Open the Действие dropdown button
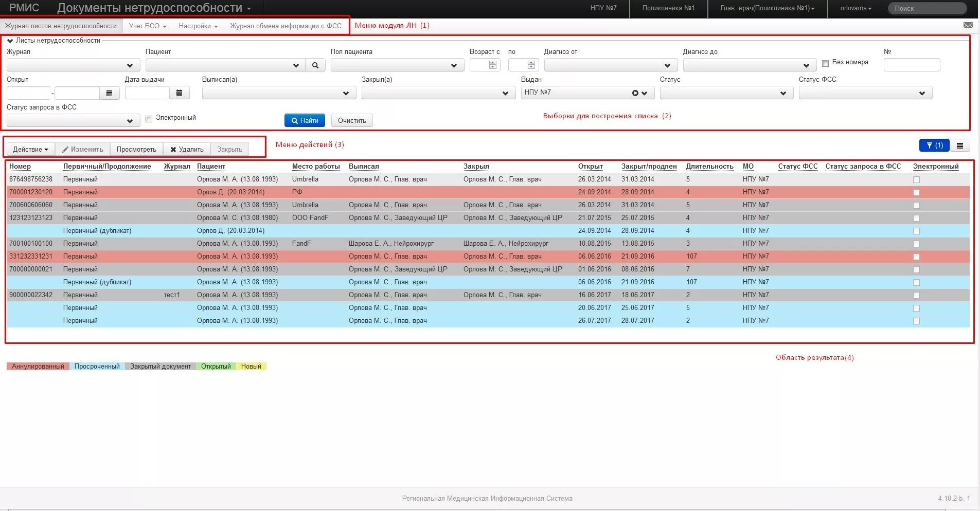Image resolution: width=980 pixels, height=511 pixels. pyautogui.click(x=31, y=149)
